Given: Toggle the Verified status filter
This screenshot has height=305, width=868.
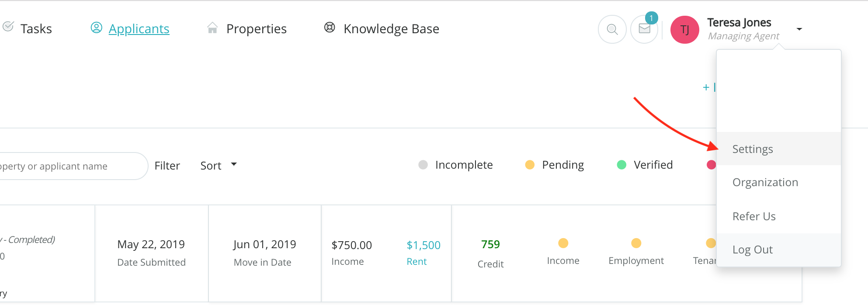Looking at the screenshot, I should pos(645,165).
